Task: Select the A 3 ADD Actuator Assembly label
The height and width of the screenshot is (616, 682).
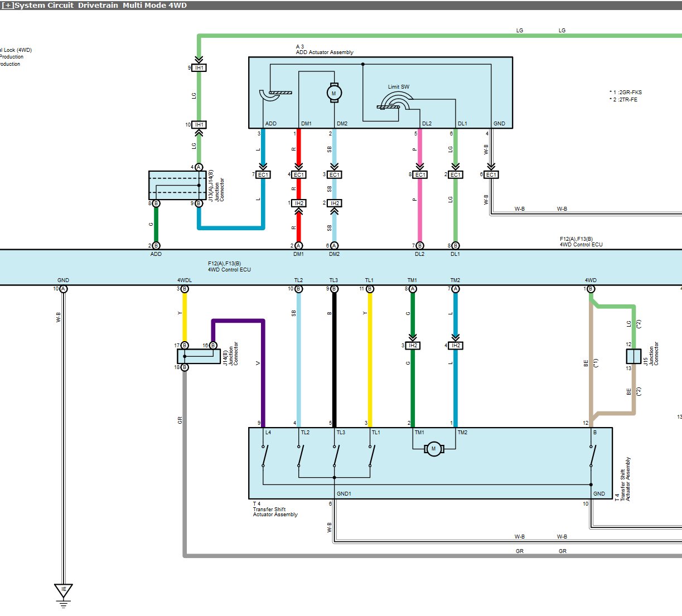Action: [325, 50]
